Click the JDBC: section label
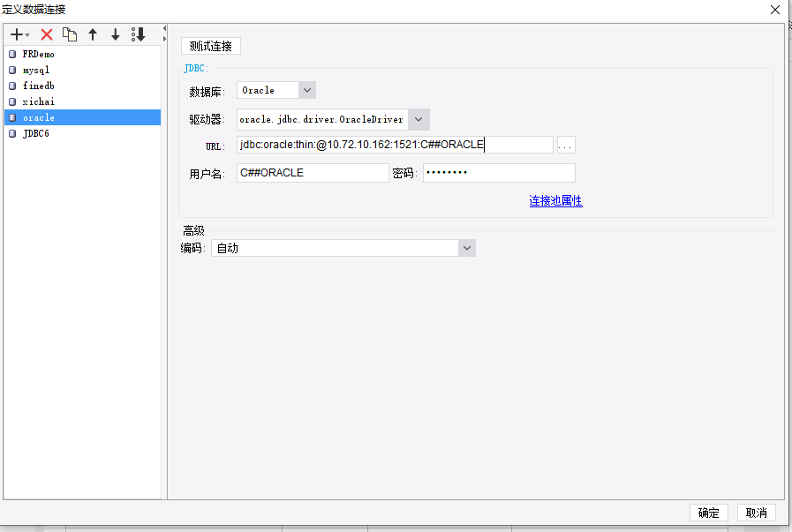Image resolution: width=792 pixels, height=532 pixels. click(x=196, y=68)
